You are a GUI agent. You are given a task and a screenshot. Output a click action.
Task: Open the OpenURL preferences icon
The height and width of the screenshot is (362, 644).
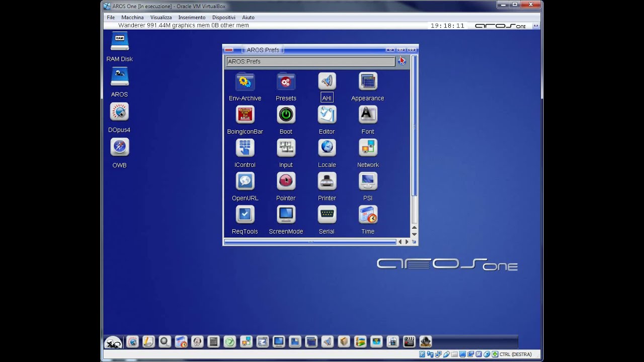[245, 181]
